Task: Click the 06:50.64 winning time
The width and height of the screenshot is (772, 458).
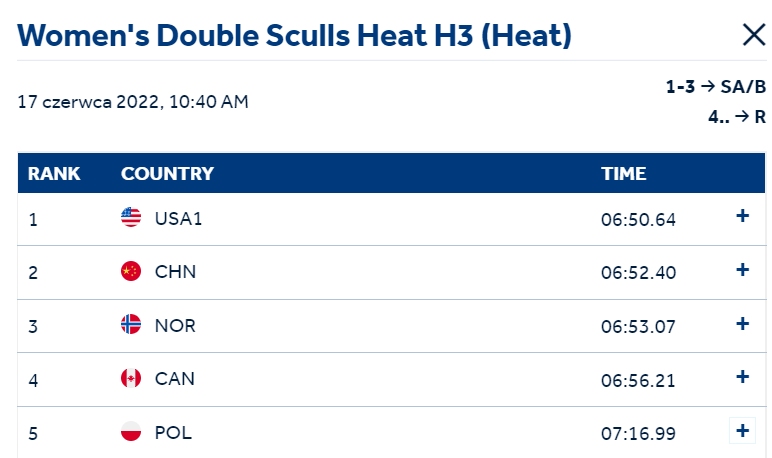Action: click(638, 220)
